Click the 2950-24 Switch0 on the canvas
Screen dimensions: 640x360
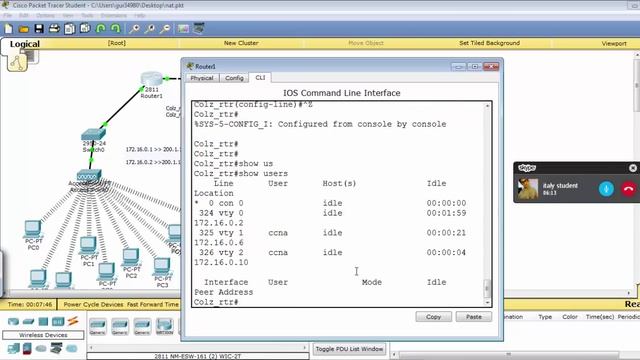coord(93,134)
